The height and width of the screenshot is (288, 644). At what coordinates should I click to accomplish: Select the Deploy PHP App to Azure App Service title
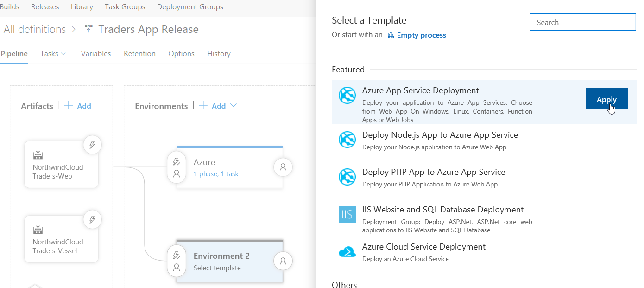434,172
